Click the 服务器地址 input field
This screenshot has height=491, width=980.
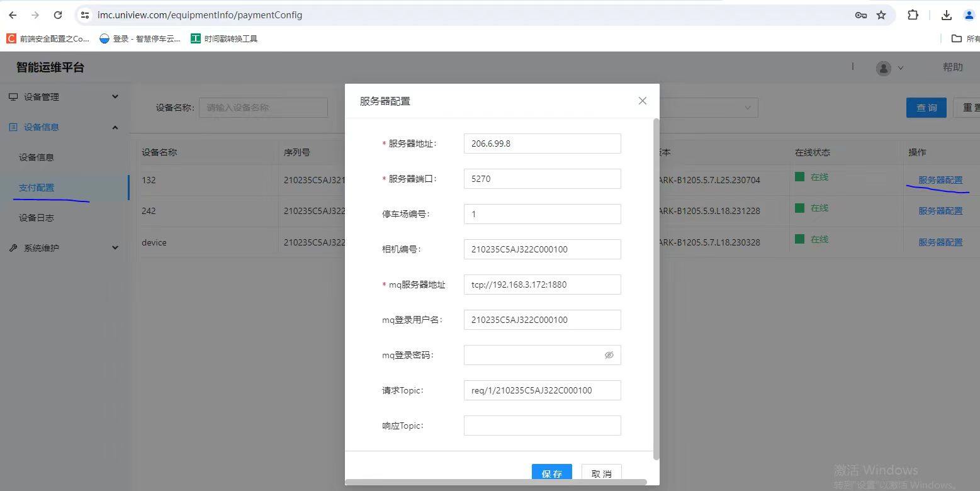coord(542,144)
